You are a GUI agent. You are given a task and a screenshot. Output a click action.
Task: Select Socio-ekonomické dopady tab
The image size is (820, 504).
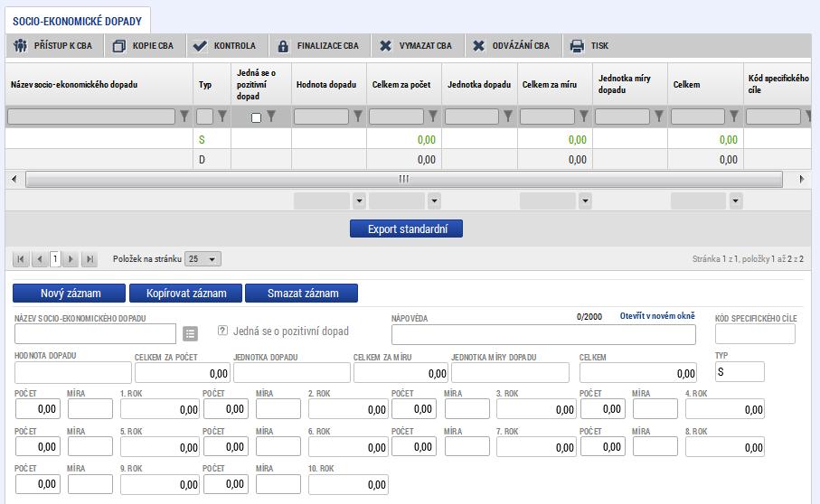tap(78, 22)
